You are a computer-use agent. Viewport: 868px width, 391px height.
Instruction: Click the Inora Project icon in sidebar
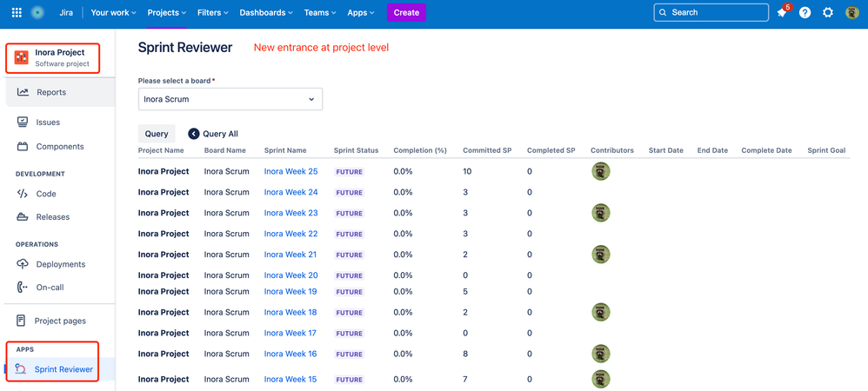pos(22,58)
